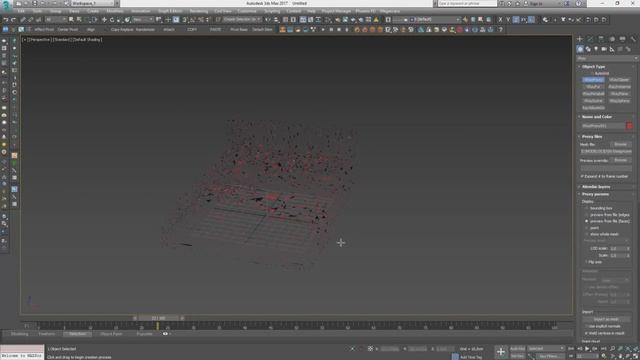
Task: Toggle Expand # to frame number checkbox
Action: (582, 176)
